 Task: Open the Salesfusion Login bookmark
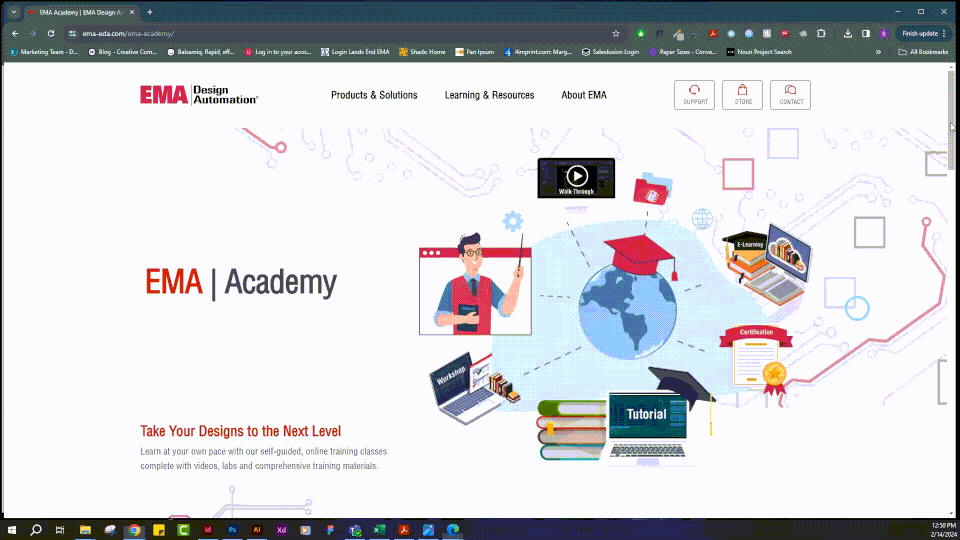[x=610, y=52]
